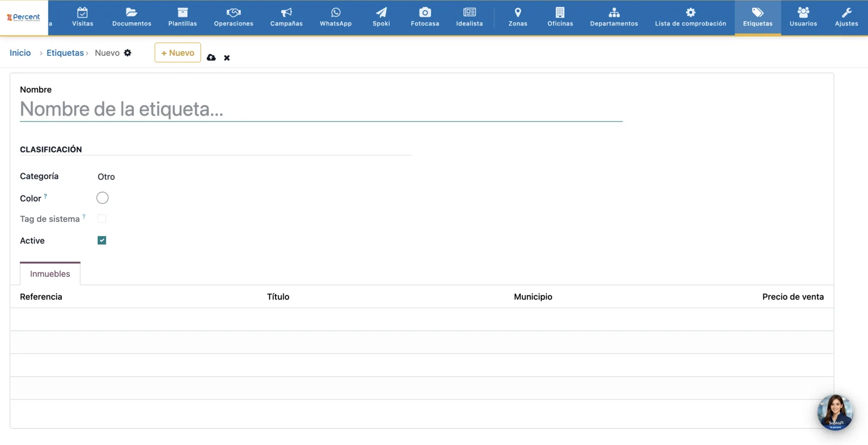Open the Ajustes wrench menu
868x445 pixels.
coord(847,17)
